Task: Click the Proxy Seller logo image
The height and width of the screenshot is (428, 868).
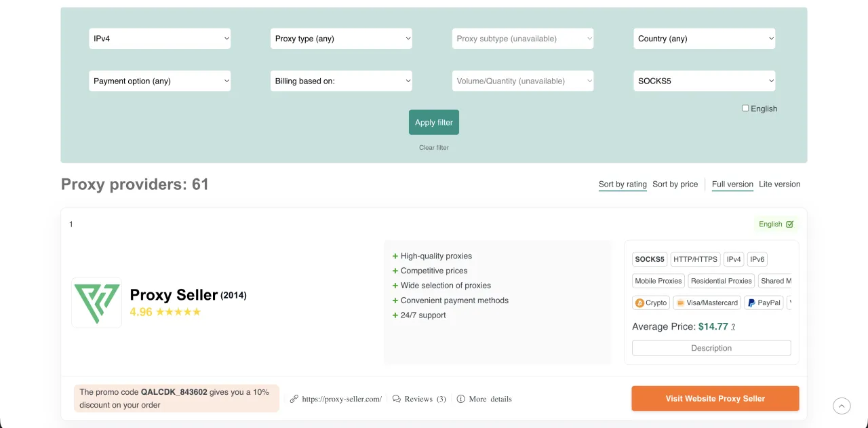Action: click(97, 303)
